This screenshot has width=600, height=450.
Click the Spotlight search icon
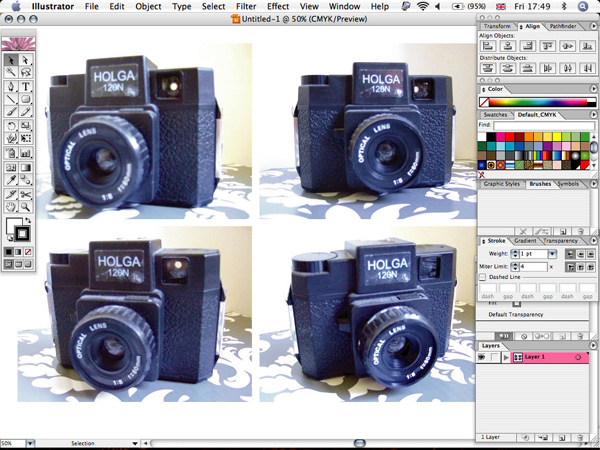582,6
